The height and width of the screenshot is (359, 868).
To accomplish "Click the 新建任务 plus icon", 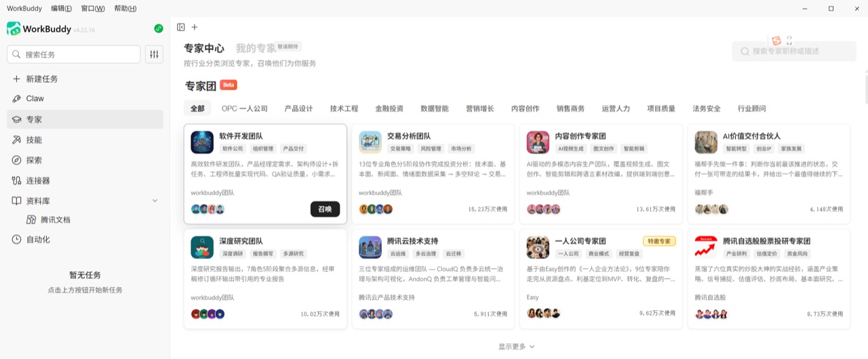I will [x=16, y=79].
